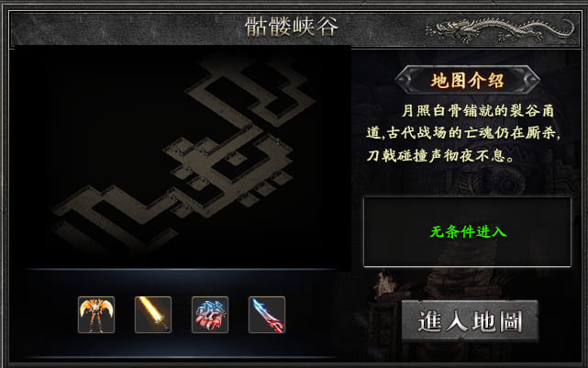The image size is (588, 368).
Task: Click the small square room in minimap center
Action: click(236, 160)
